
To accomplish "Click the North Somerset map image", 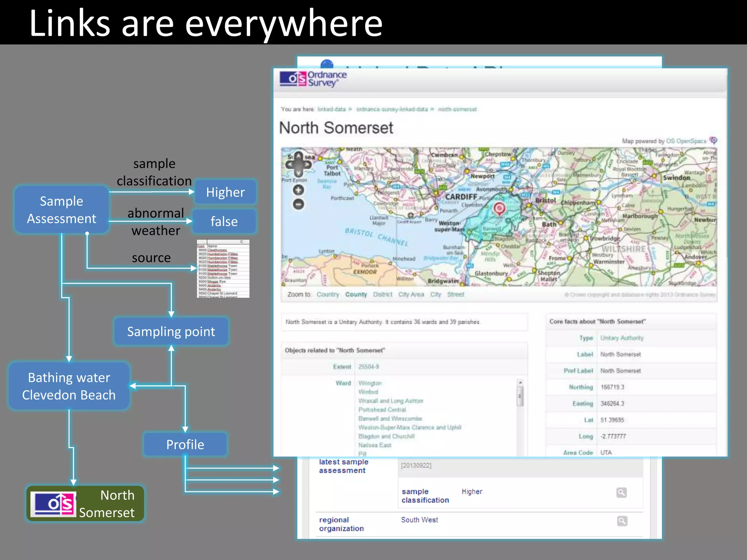I will coord(499,217).
